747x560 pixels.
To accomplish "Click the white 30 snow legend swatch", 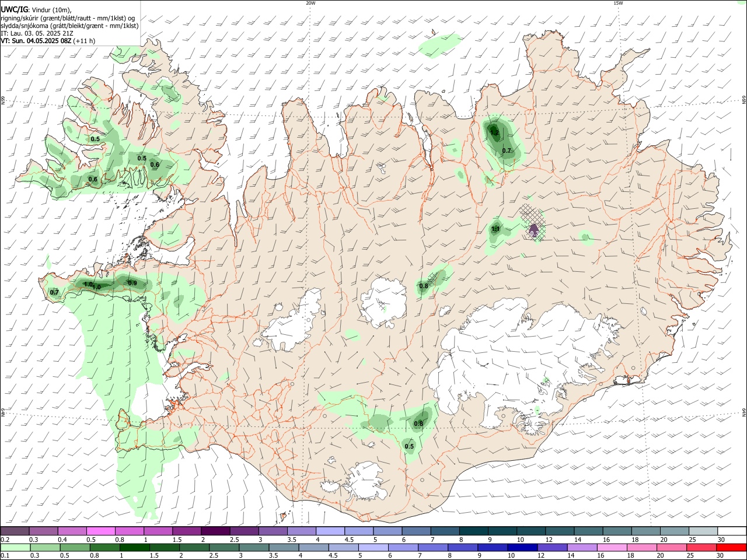I will [732, 531].
